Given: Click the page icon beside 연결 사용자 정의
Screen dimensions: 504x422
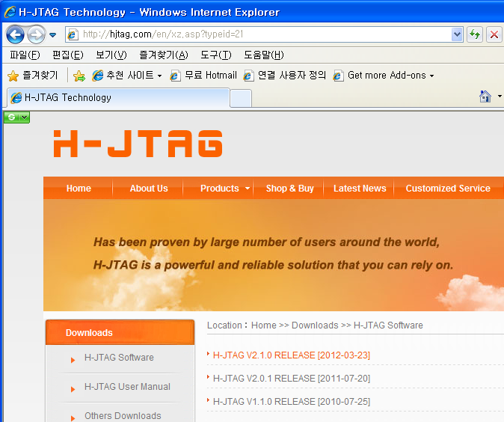Looking at the screenshot, I should click(248, 76).
